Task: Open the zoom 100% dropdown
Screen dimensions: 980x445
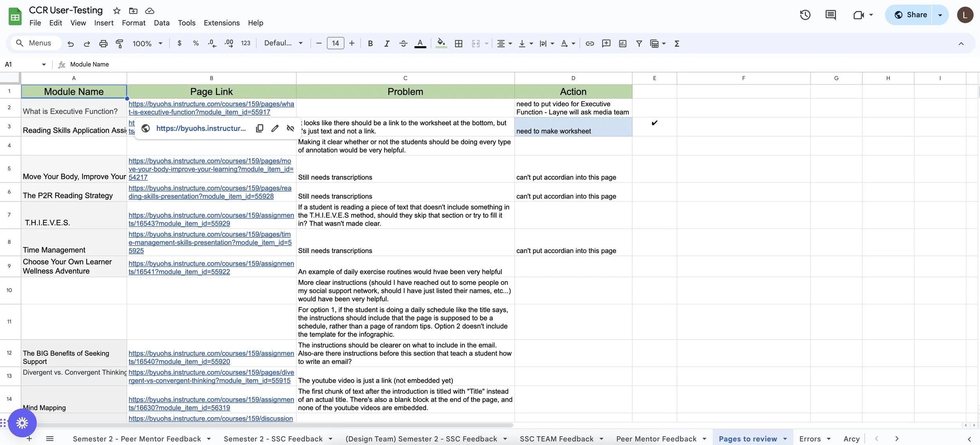Action: [x=147, y=43]
